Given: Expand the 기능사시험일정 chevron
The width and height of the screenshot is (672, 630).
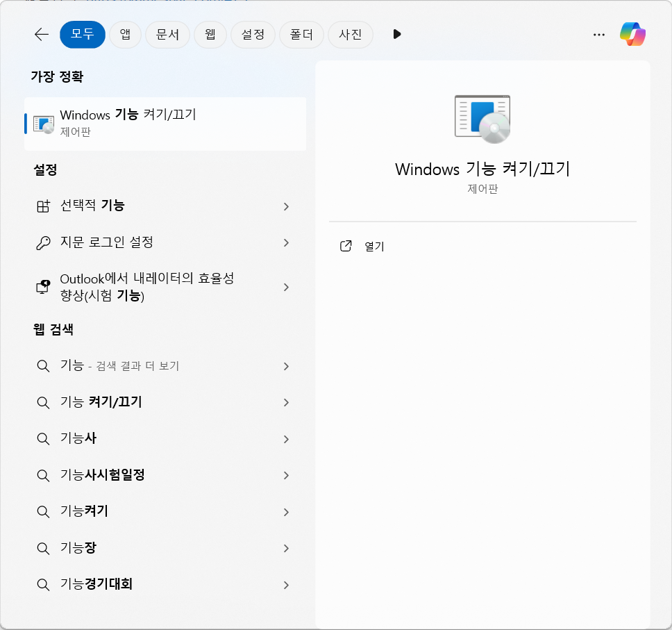Looking at the screenshot, I should (286, 475).
